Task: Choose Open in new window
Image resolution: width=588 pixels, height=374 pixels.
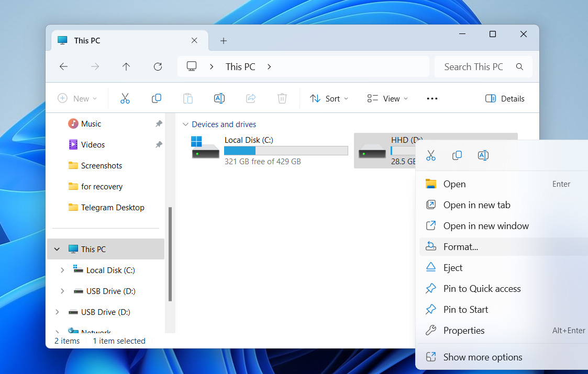Action: [504, 226]
